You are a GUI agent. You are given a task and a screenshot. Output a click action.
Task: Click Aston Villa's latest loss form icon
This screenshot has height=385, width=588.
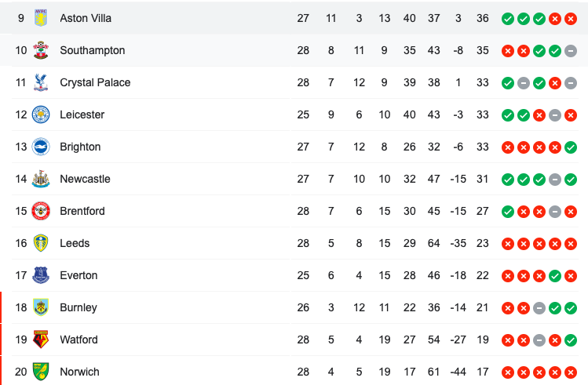pos(571,18)
